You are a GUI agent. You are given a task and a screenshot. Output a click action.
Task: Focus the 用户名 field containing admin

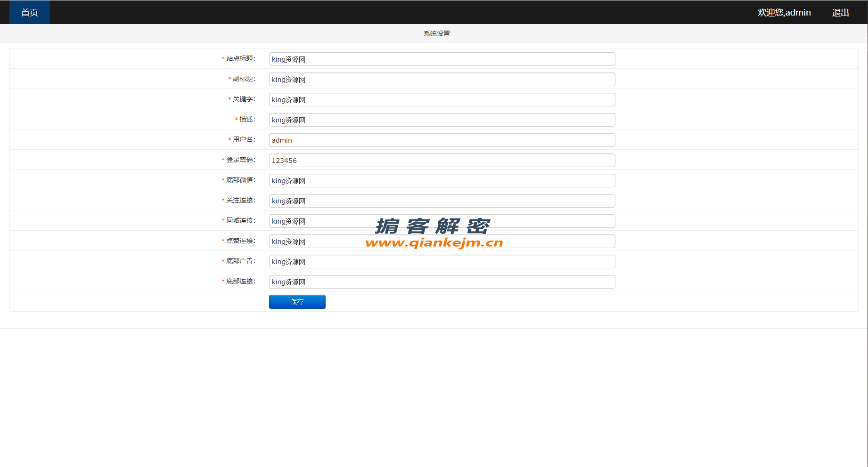(x=442, y=140)
